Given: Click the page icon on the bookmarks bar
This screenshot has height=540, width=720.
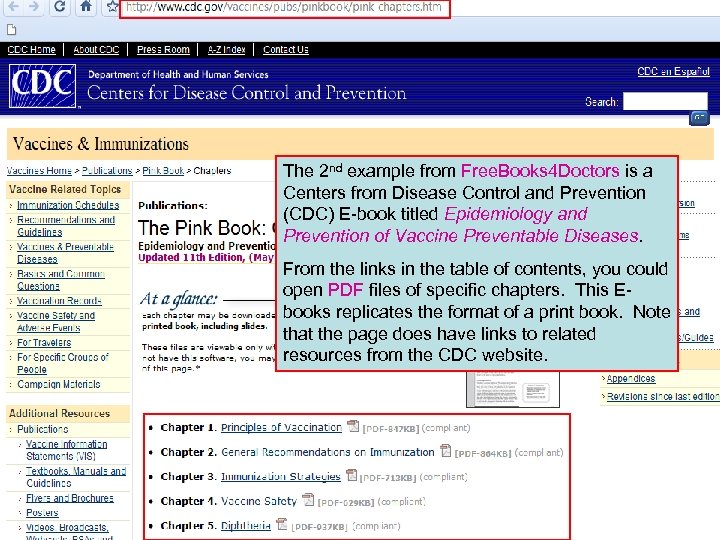Looking at the screenshot, I should coord(11,30).
